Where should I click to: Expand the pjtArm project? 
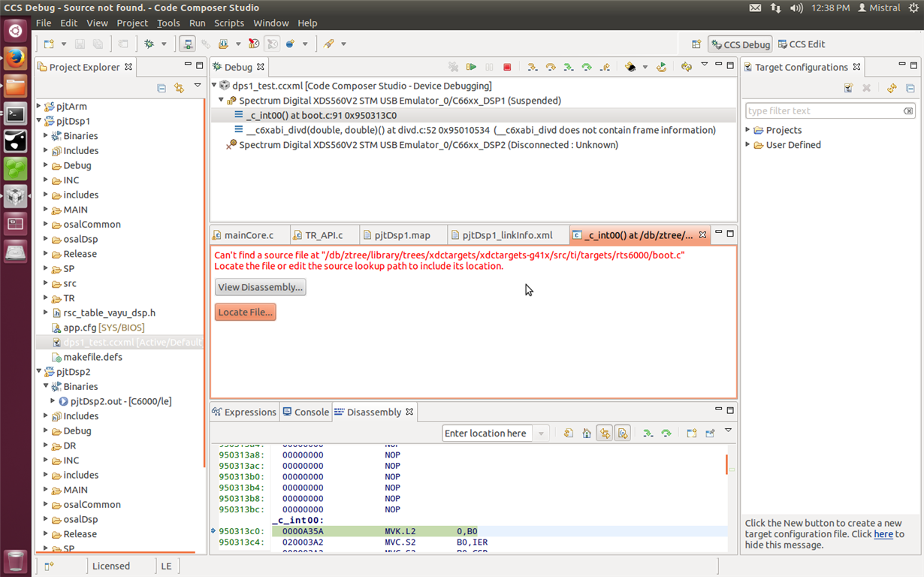coord(40,107)
